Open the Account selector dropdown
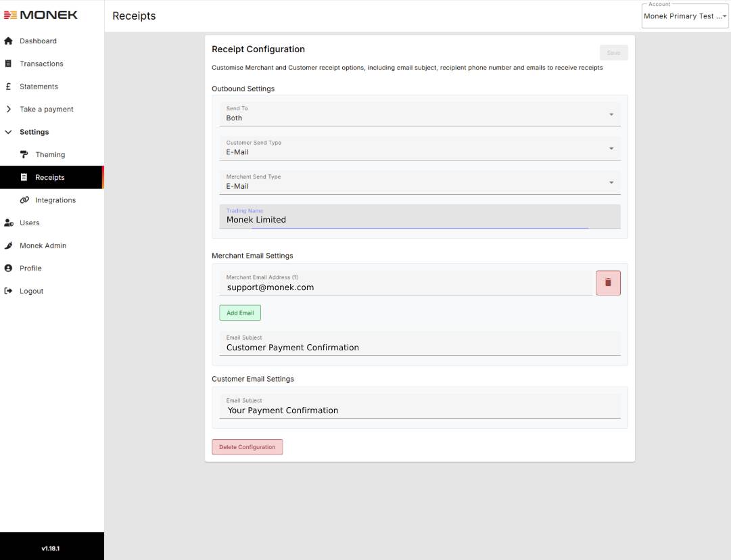 (x=685, y=16)
